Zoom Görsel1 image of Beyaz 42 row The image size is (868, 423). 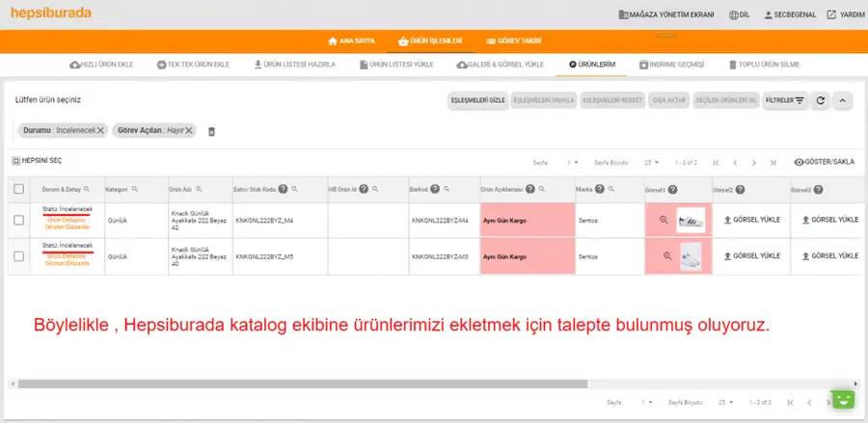(664, 220)
